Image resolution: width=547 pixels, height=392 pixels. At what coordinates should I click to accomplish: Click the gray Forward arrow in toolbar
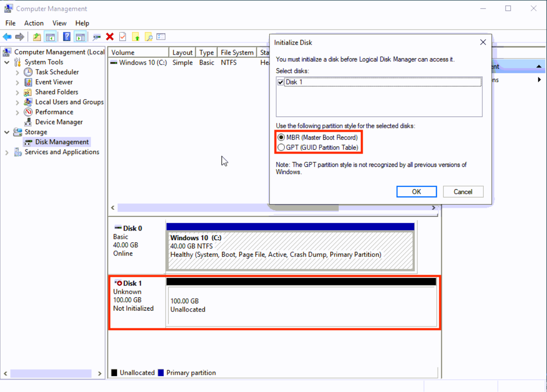pos(20,37)
